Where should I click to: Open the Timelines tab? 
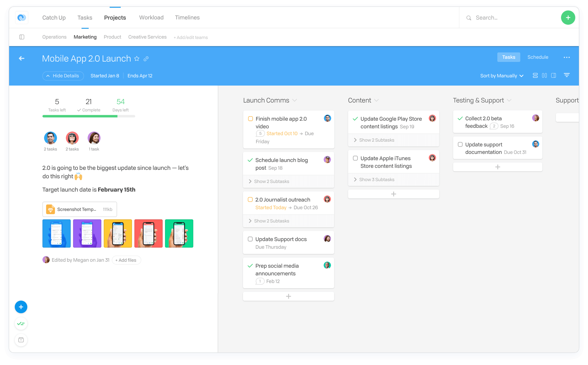(187, 18)
